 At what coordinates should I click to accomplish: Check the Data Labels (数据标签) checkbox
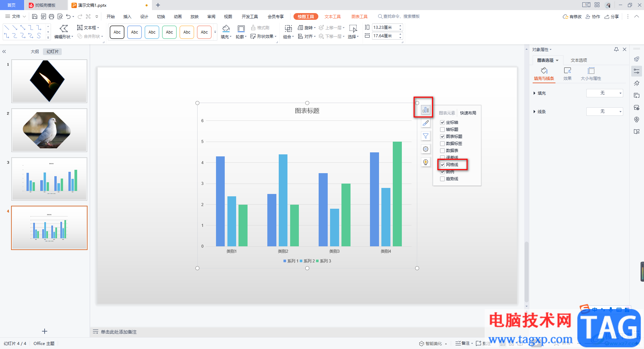tap(442, 144)
